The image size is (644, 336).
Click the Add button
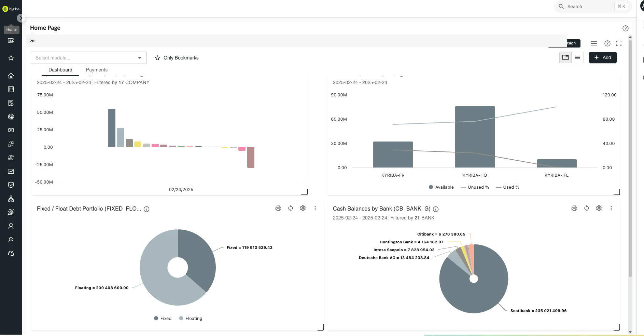603,57
